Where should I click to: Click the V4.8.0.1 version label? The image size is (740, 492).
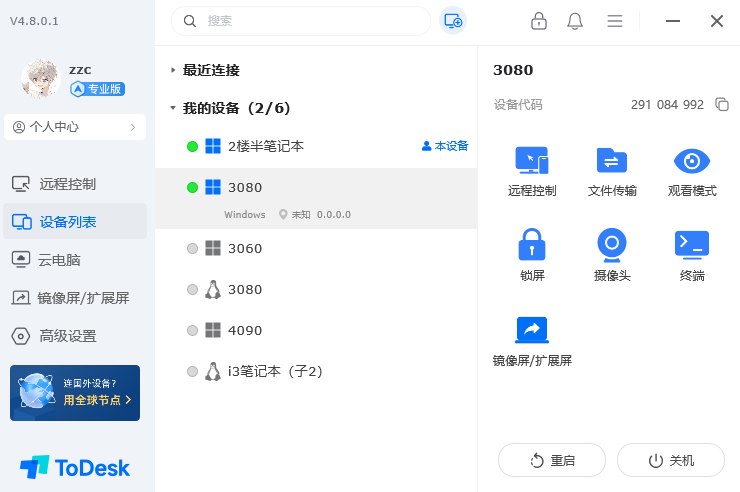(x=34, y=21)
